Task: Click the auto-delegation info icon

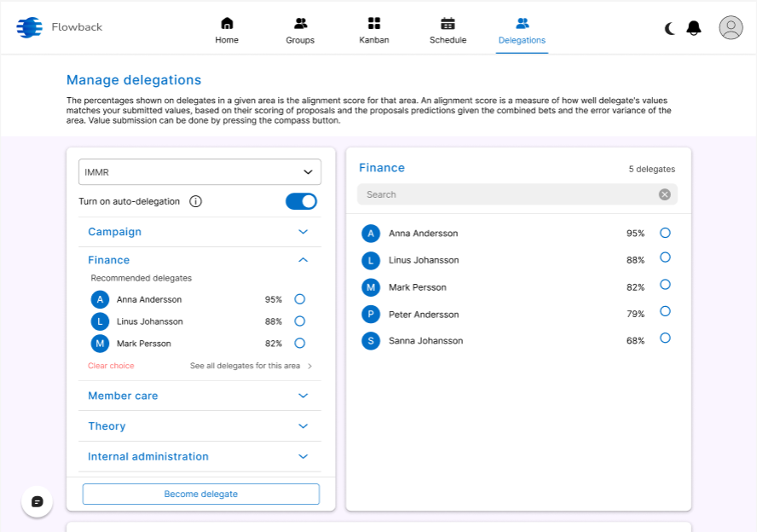Action: click(195, 202)
